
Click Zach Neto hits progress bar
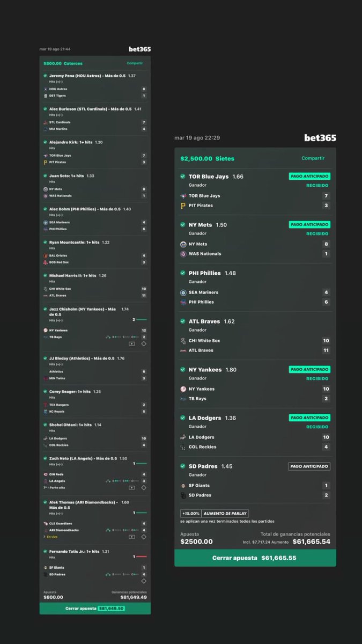(141, 463)
